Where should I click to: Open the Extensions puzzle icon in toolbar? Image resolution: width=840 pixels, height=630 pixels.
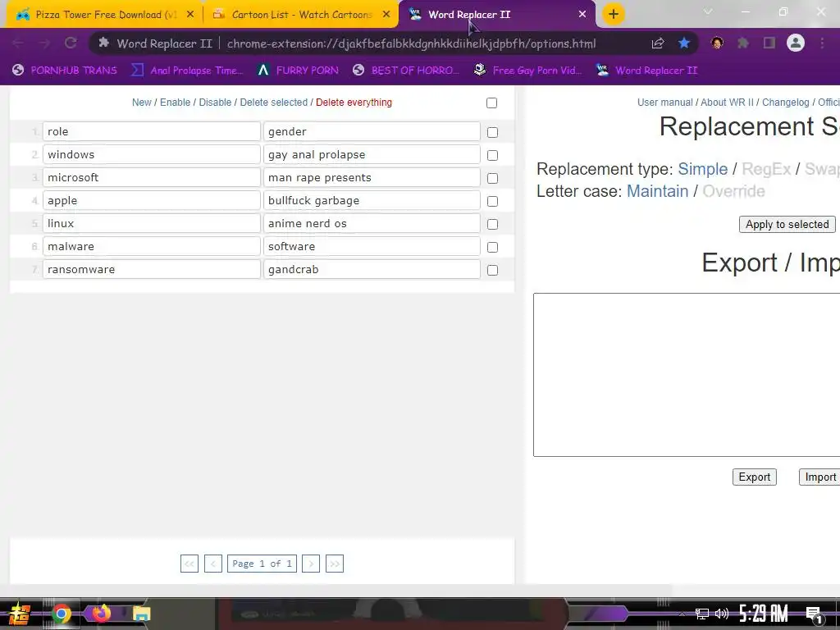(x=743, y=43)
